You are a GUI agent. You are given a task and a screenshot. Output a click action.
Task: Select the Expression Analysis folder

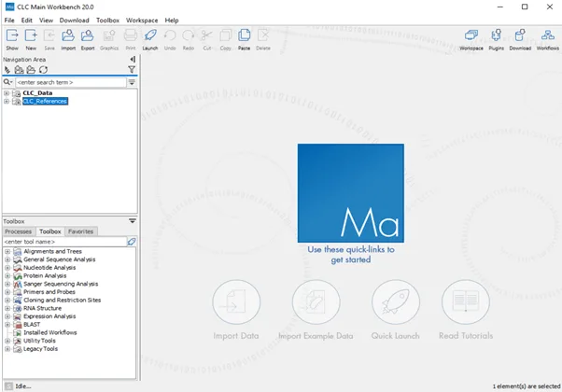coord(49,316)
